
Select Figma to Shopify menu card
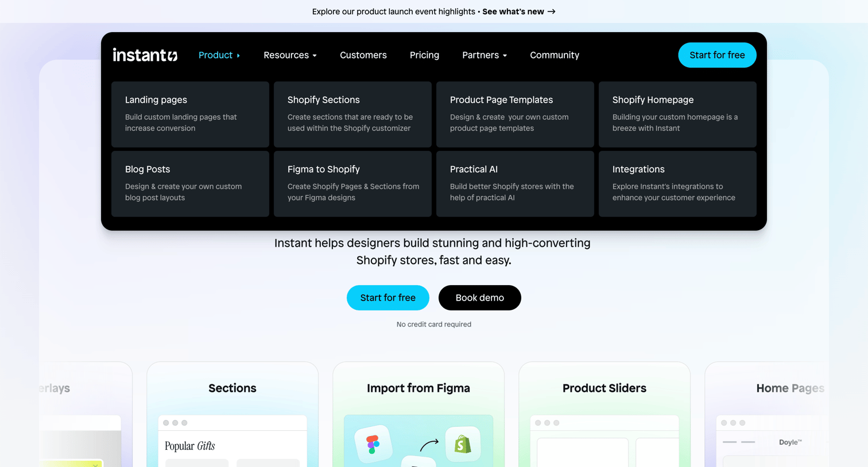coord(352,184)
